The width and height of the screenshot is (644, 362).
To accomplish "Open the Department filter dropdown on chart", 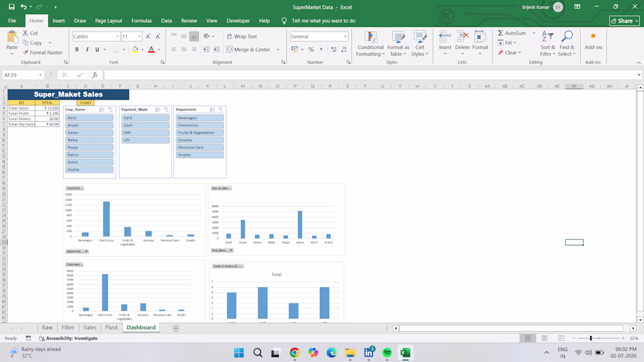I will [x=77, y=251].
